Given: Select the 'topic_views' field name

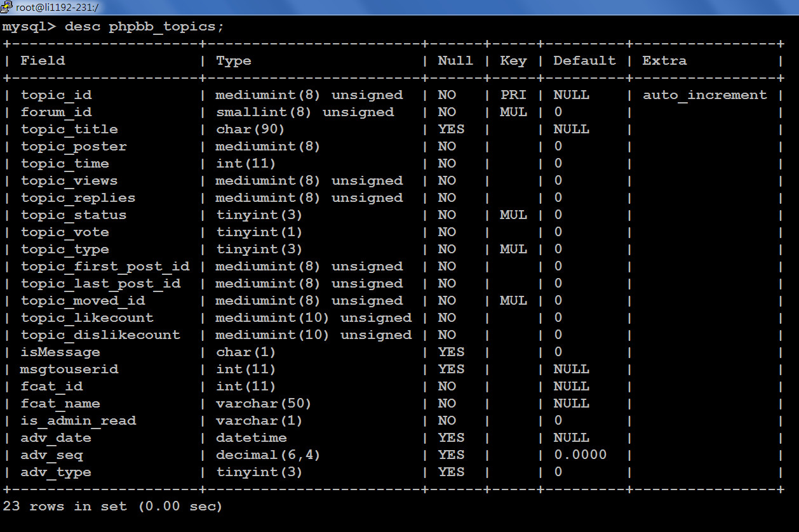Looking at the screenshot, I should coord(69,180).
